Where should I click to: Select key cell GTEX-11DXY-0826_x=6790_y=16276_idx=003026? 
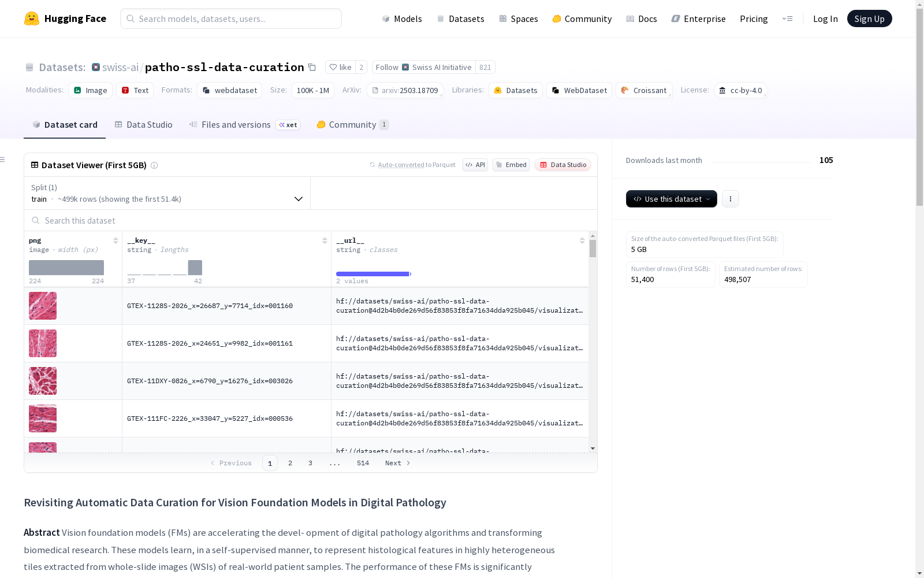click(226, 381)
